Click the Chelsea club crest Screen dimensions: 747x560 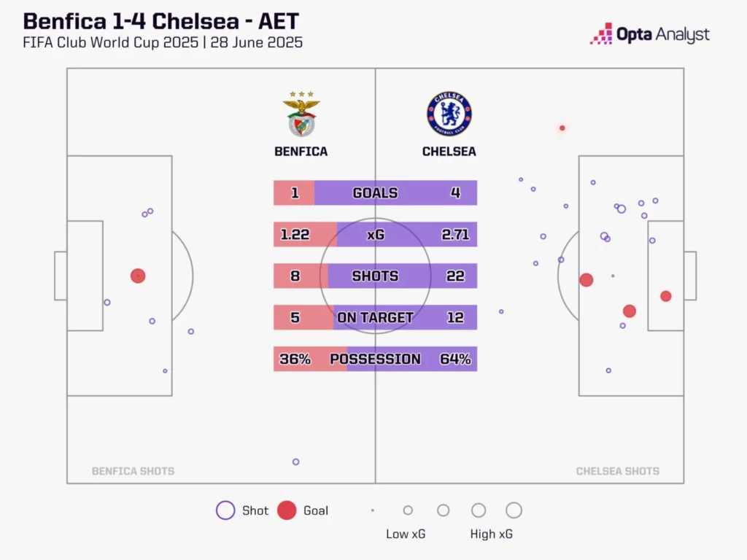click(449, 114)
